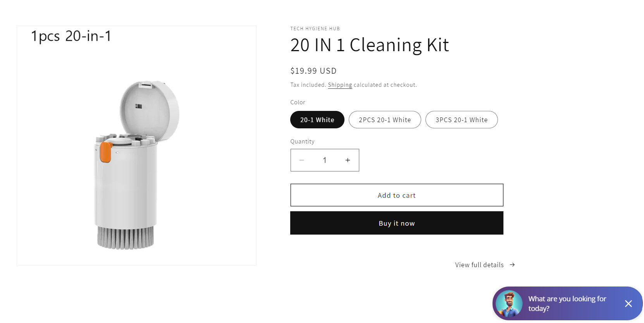Open the Shipping policy link
Viewport: 644px width, 323px height.
click(x=340, y=85)
